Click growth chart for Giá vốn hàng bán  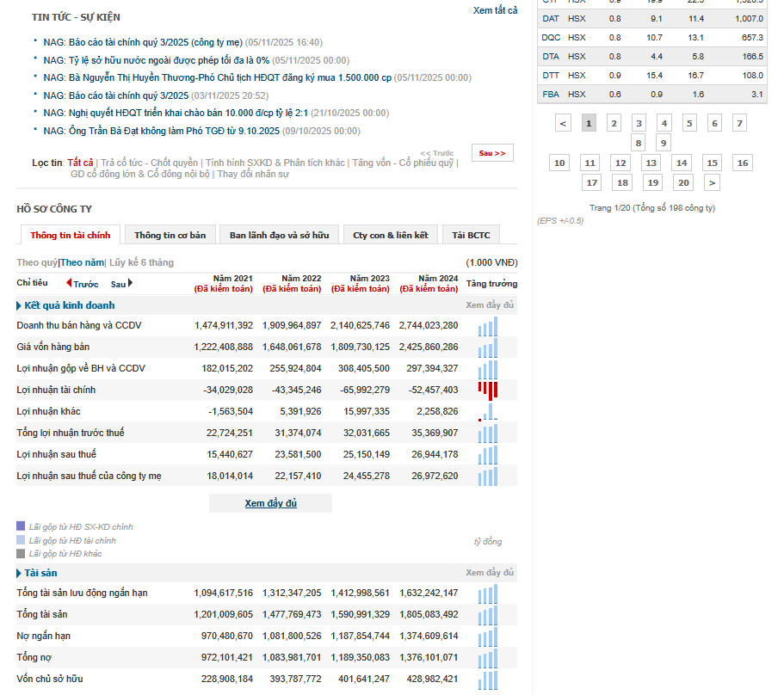[488, 347]
